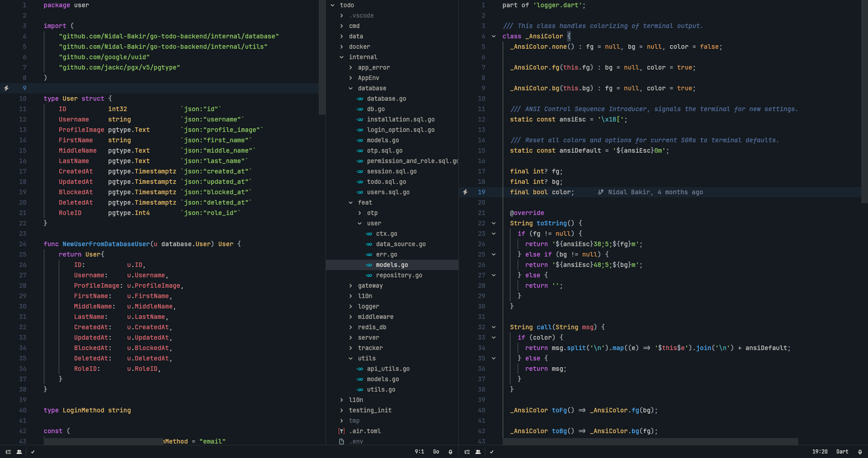Fold toString method at Dart line 22
Viewport: 868px width, 458px height.
pos(494,223)
